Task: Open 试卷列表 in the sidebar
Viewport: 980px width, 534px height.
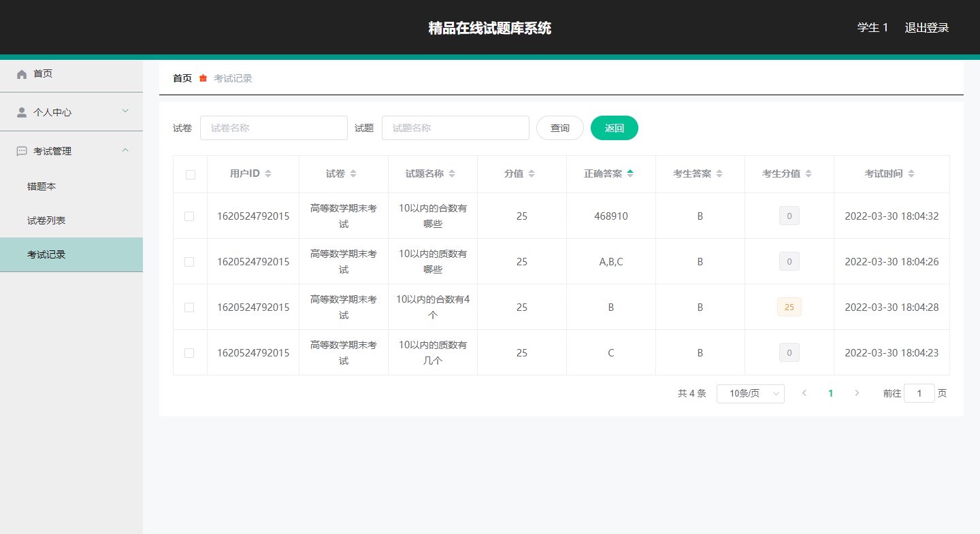Action: (46, 221)
